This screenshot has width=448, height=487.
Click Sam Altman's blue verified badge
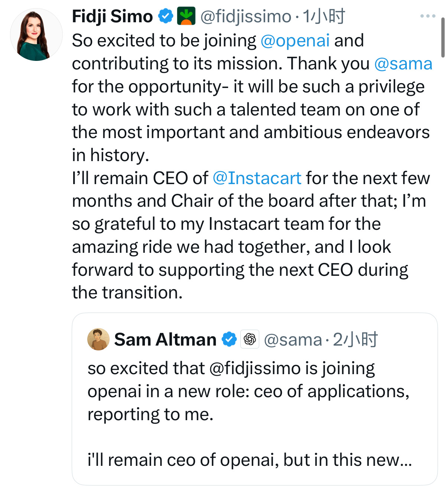point(229,340)
